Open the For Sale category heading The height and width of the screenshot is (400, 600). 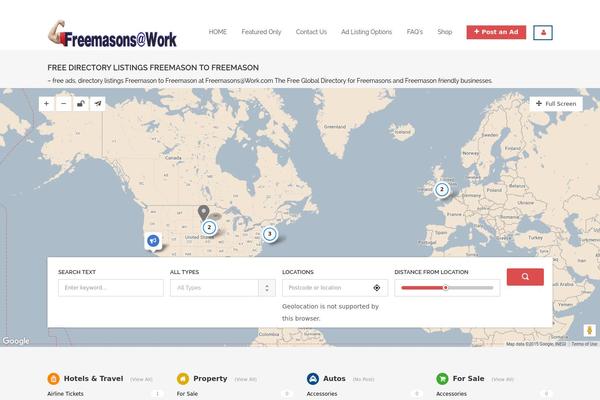coord(468,379)
